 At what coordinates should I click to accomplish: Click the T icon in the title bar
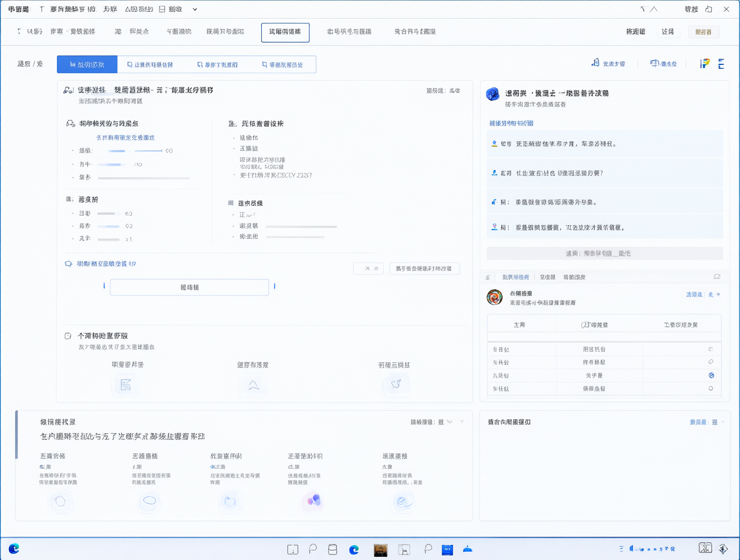point(41,9)
